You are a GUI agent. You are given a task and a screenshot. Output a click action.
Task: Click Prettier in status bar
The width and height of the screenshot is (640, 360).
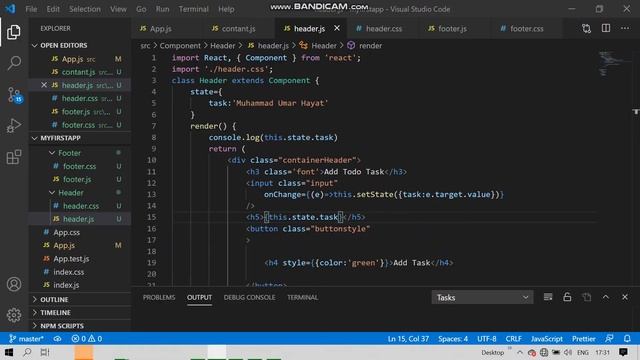click(x=583, y=339)
